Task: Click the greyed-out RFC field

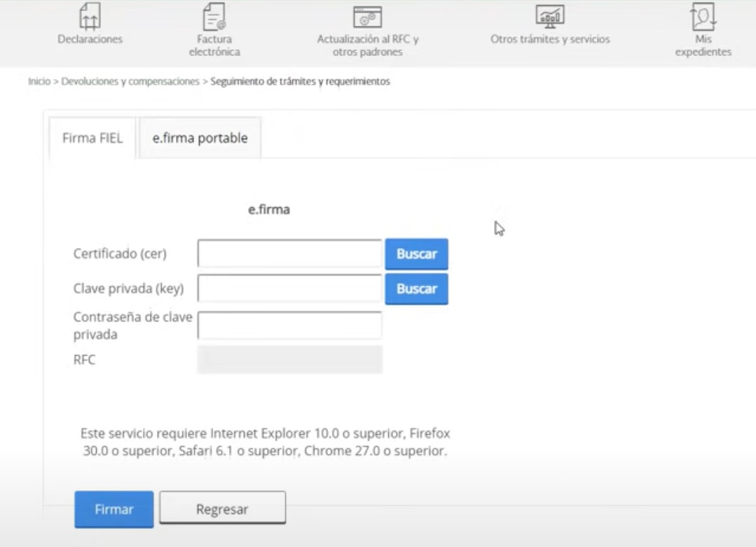Action: point(289,359)
